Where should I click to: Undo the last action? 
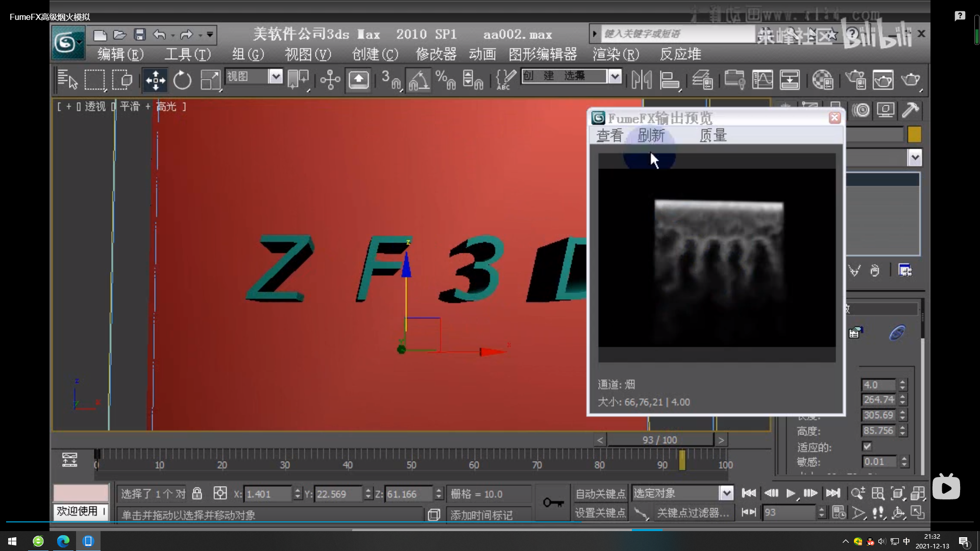click(159, 35)
